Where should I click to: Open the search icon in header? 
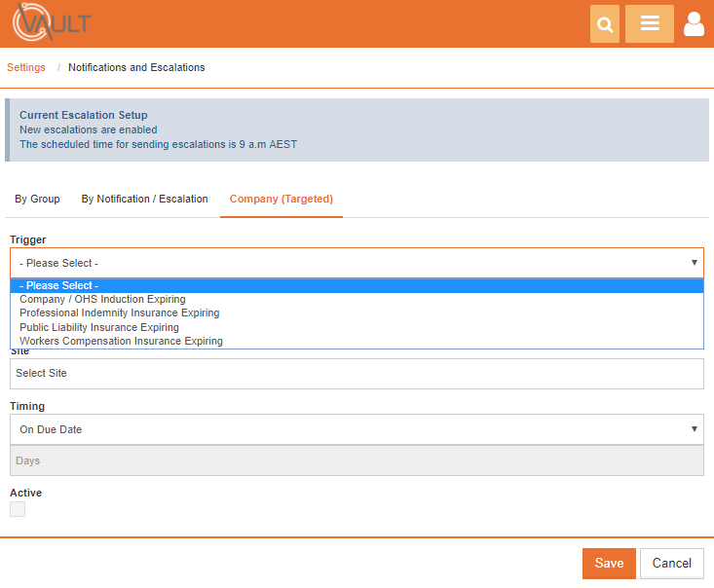[604, 23]
